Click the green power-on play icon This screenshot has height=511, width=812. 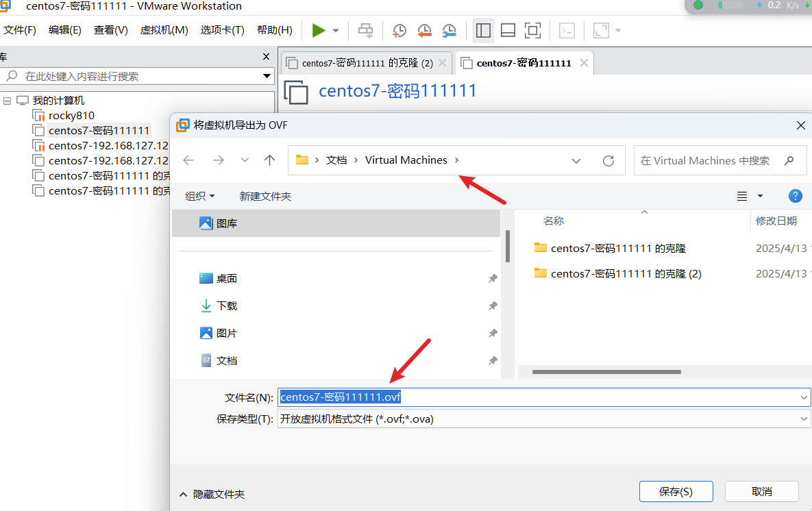[319, 31]
